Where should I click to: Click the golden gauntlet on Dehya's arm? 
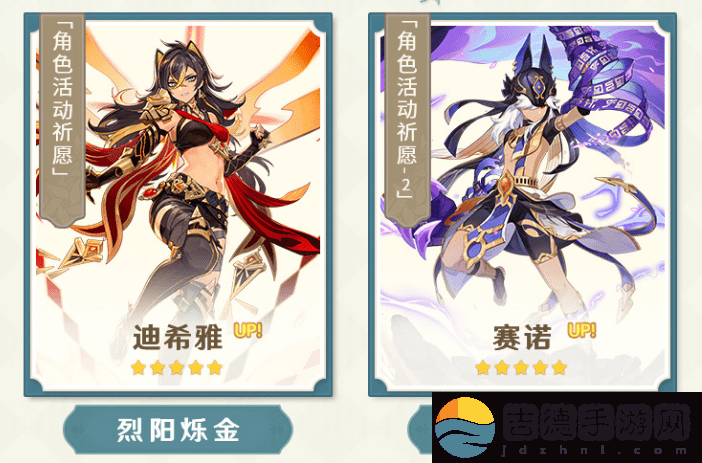point(110,168)
